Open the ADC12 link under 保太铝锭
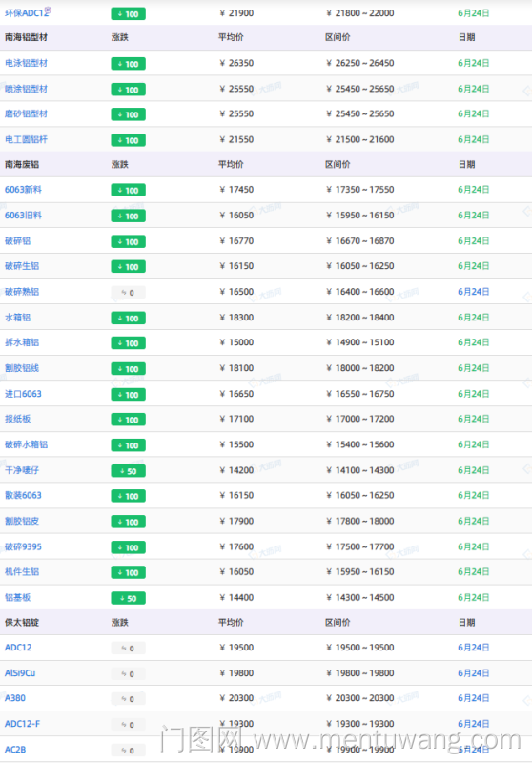The height and width of the screenshot is (763, 532). tap(18, 648)
